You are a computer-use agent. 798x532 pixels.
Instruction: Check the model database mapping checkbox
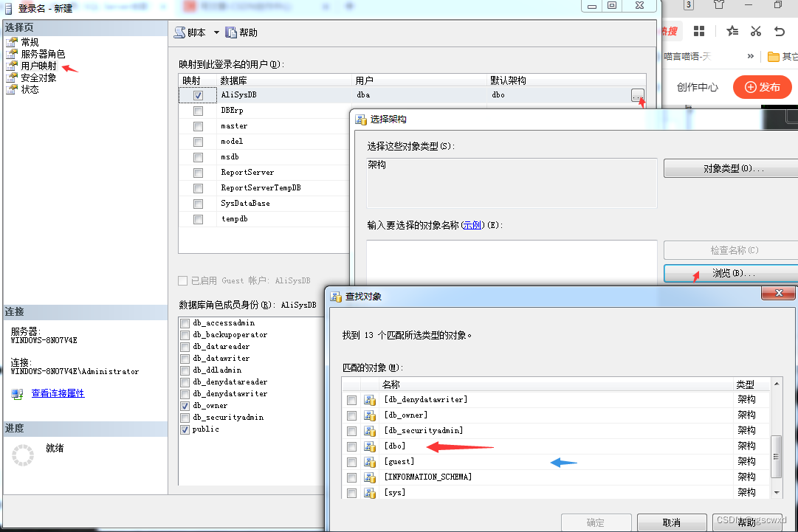click(x=198, y=142)
